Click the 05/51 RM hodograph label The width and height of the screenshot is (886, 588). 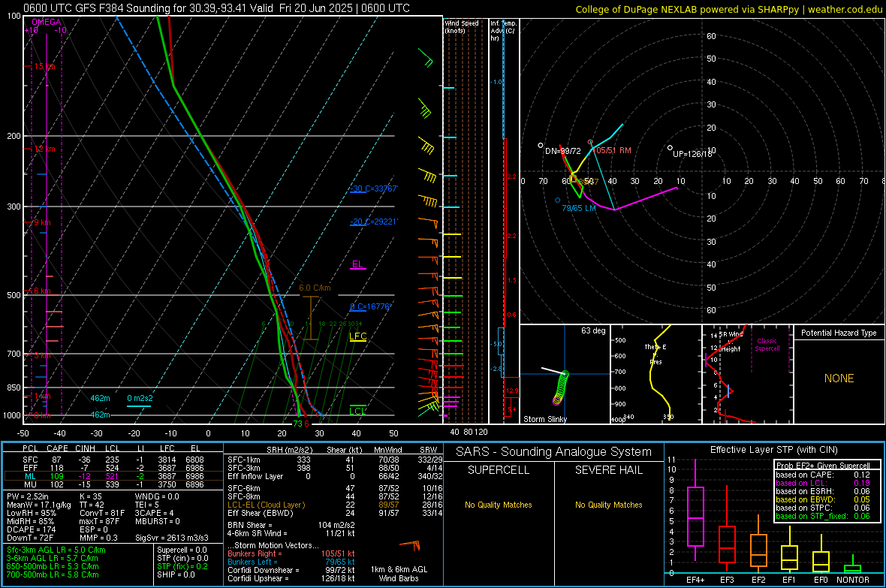coord(613,150)
